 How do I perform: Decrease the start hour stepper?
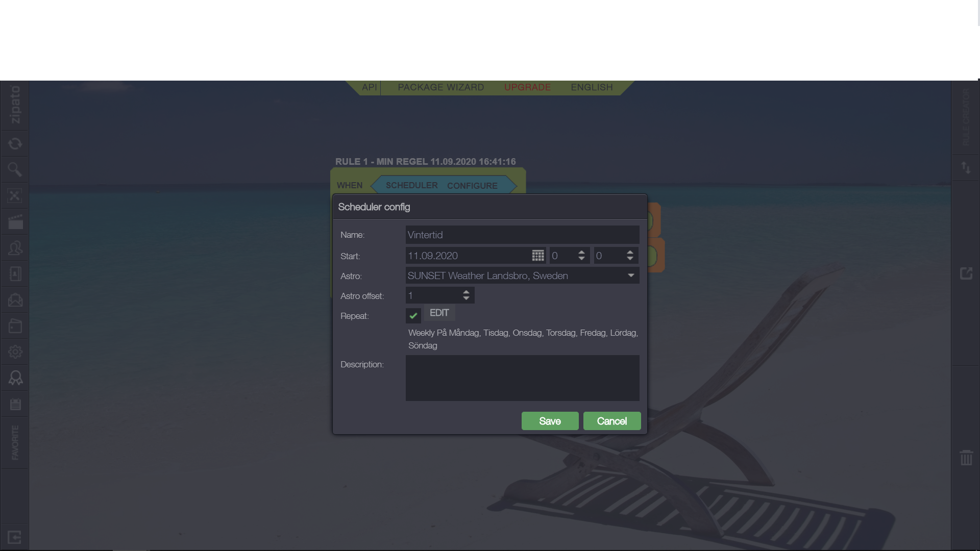581,259
